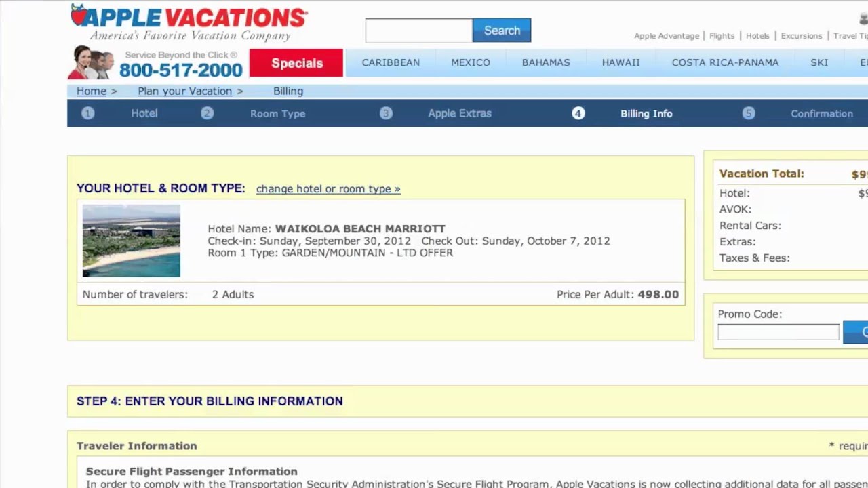Viewport: 868px width, 488px height.
Task: Click the Traveler Information heading
Action: coord(137,446)
